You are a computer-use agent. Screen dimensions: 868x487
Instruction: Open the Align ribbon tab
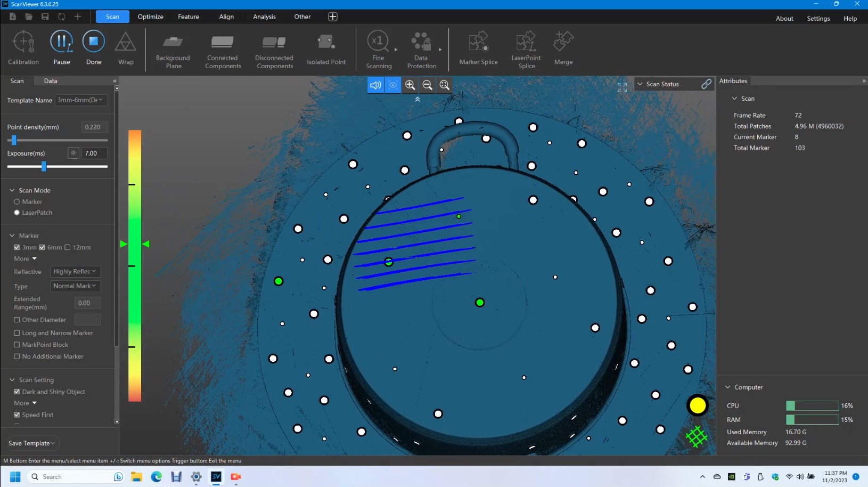226,17
